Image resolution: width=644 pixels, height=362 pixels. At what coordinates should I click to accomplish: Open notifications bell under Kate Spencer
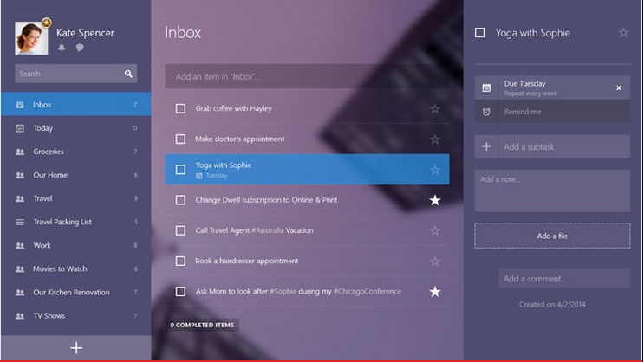click(x=62, y=48)
